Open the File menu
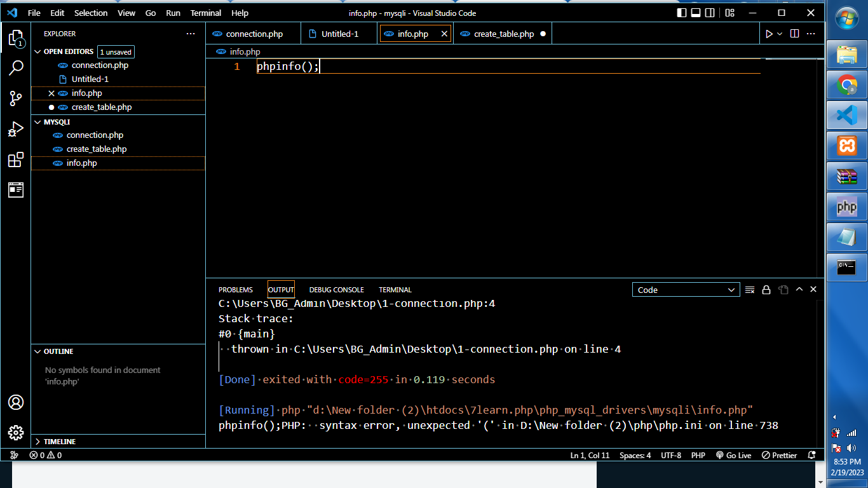This screenshot has width=868, height=488. point(34,13)
